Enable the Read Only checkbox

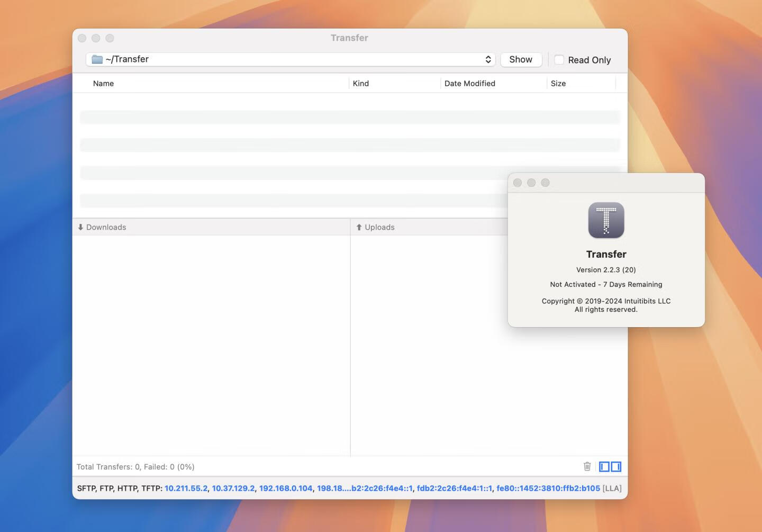(x=559, y=60)
